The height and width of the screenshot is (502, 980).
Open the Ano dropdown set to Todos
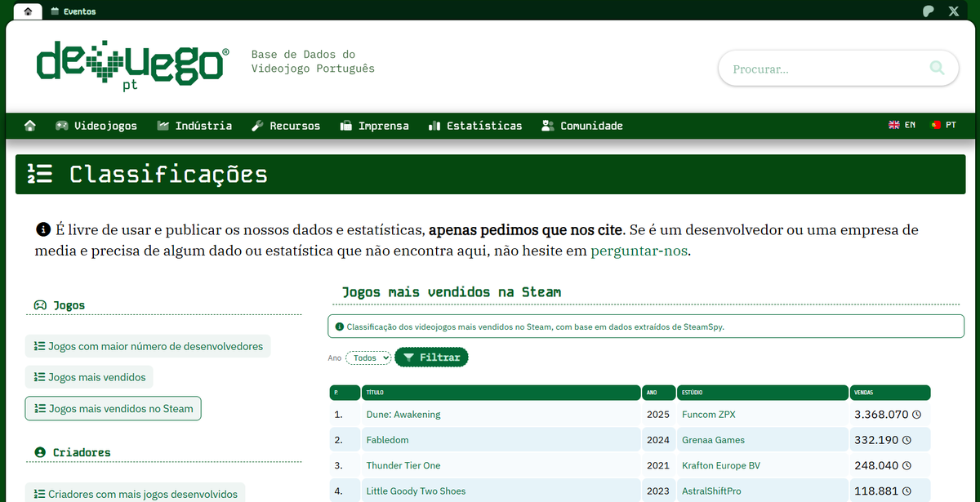tap(368, 358)
